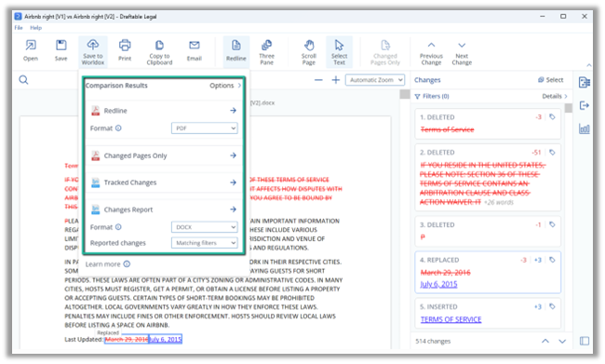605x364 pixels.
Task: Zoom out with the minus icon
Action: click(x=318, y=80)
